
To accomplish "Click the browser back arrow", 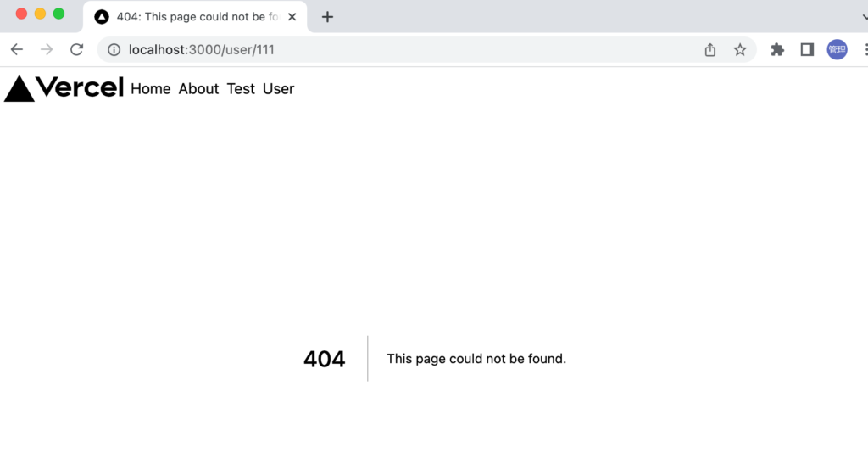I will [17, 50].
